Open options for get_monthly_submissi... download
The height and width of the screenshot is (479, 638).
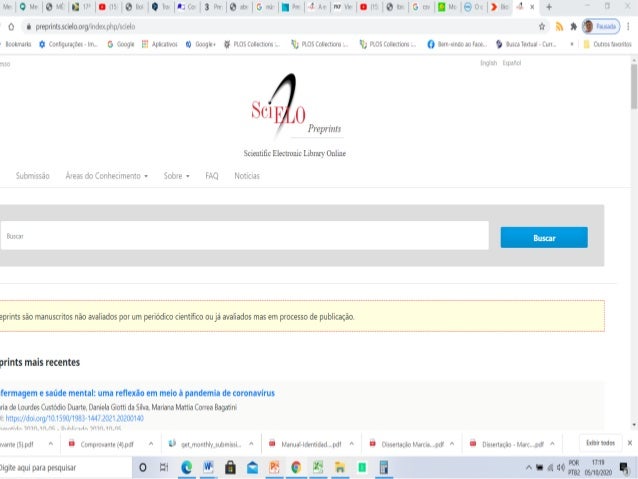tap(251, 444)
